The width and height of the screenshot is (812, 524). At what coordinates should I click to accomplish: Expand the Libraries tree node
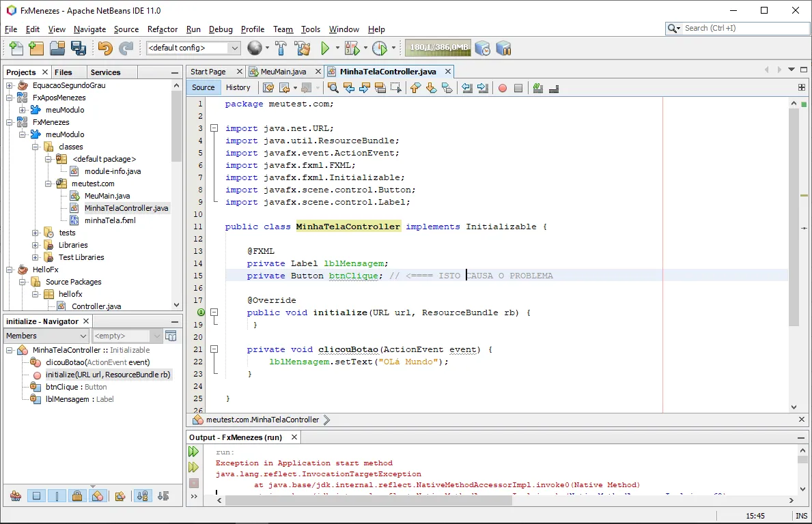[x=36, y=245]
